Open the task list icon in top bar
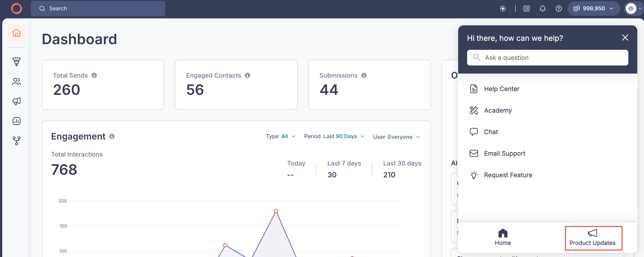This screenshot has height=257, width=644. [526, 9]
